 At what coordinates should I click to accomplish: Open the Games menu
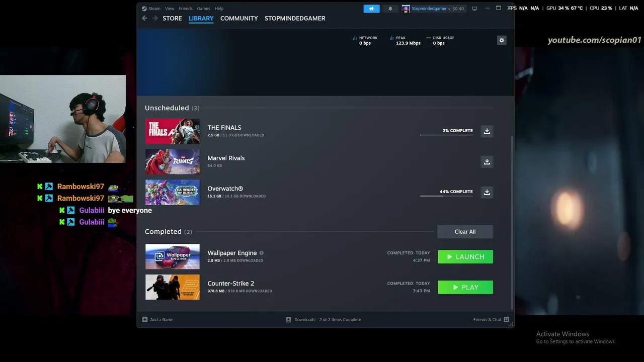point(204,9)
